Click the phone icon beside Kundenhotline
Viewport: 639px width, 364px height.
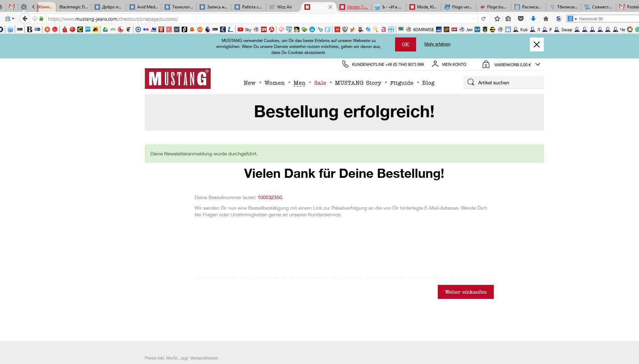345,64
